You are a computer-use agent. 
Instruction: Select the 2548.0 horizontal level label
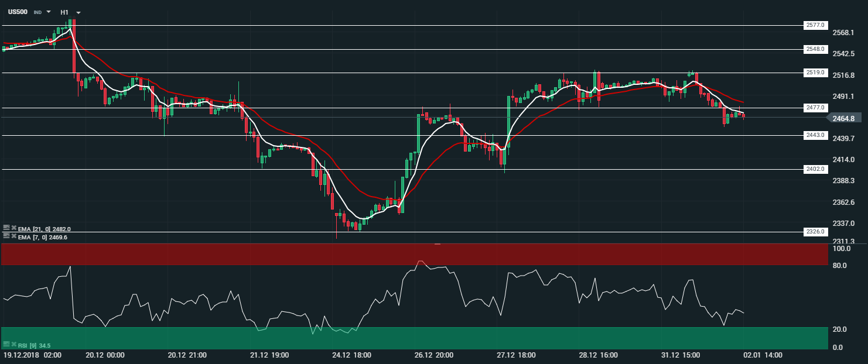click(x=815, y=49)
